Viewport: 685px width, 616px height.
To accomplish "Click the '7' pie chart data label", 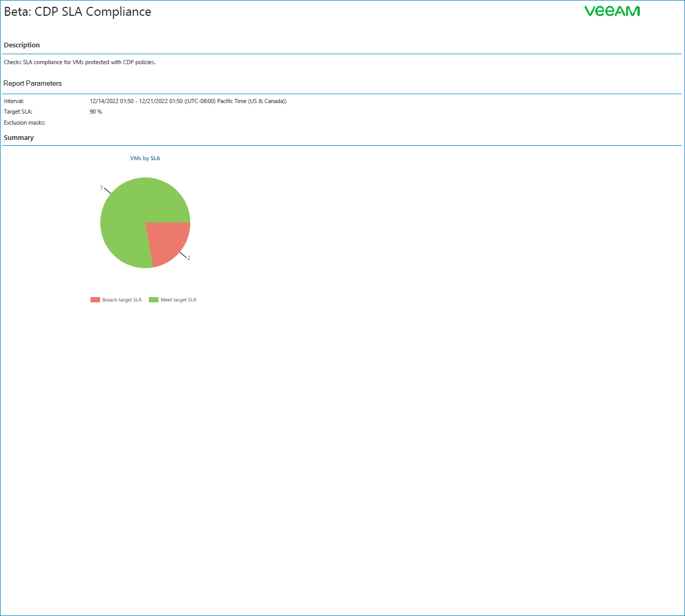I will pyautogui.click(x=101, y=188).
